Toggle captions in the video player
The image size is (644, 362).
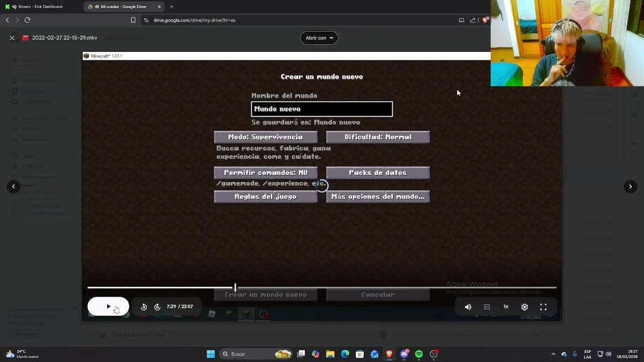(x=487, y=307)
